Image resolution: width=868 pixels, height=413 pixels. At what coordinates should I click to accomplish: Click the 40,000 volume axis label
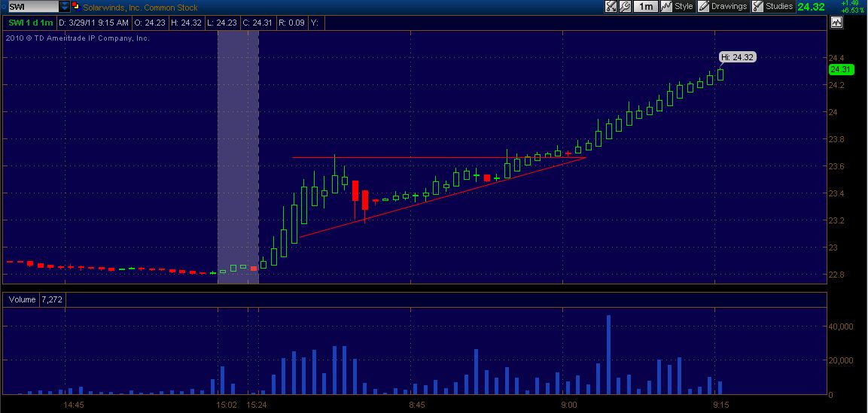[x=841, y=326]
